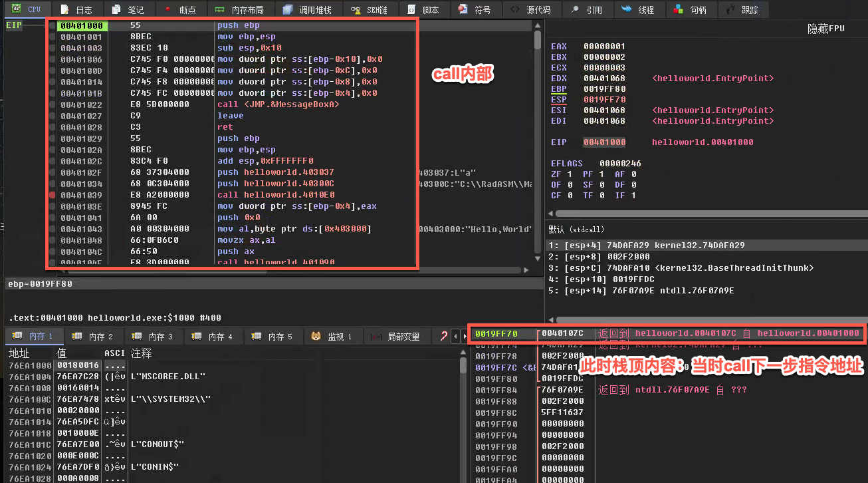The image size is (868, 483).
Task: Select stack address 0019FF70 row
Action: [x=669, y=333]
